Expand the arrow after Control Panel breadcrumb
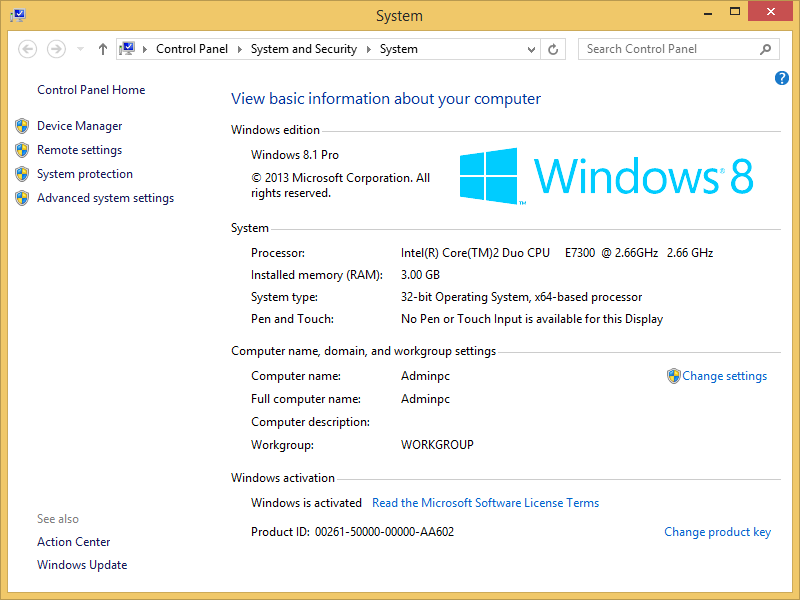Image resolution: width=800 pixels, height=600 pixels. [239, 49]
